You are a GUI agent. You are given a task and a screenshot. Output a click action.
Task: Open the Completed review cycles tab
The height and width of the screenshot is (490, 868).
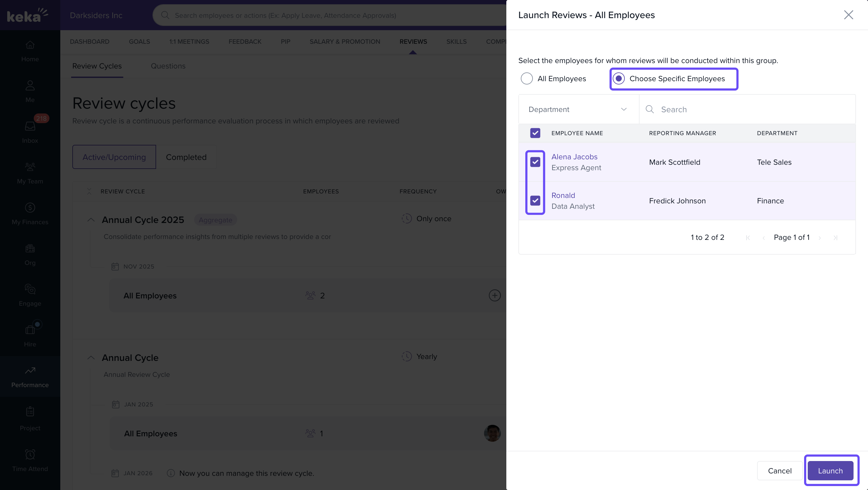pos(186,157)
